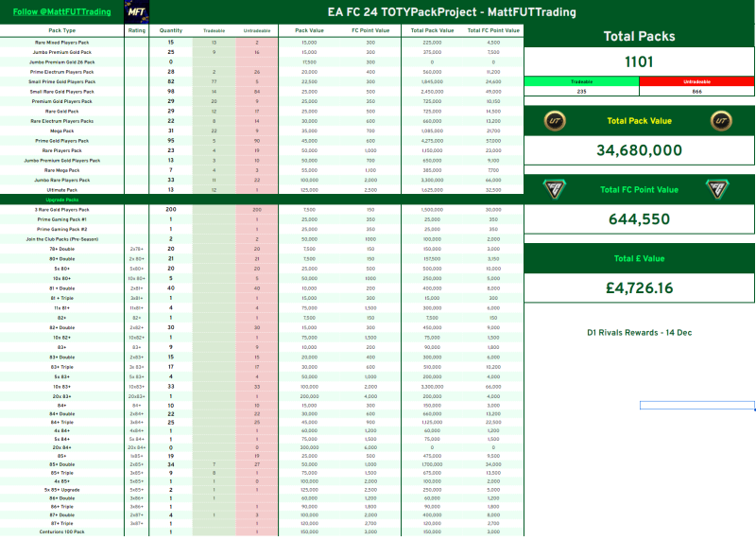The width and height of the screenshot is (756, 540).
Task: Select the 34,680,000 total pack value
Action: point(640,150)
